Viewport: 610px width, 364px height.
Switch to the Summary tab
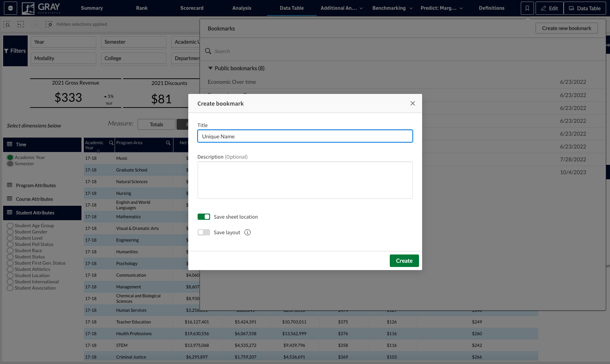[x=92, y=8]
